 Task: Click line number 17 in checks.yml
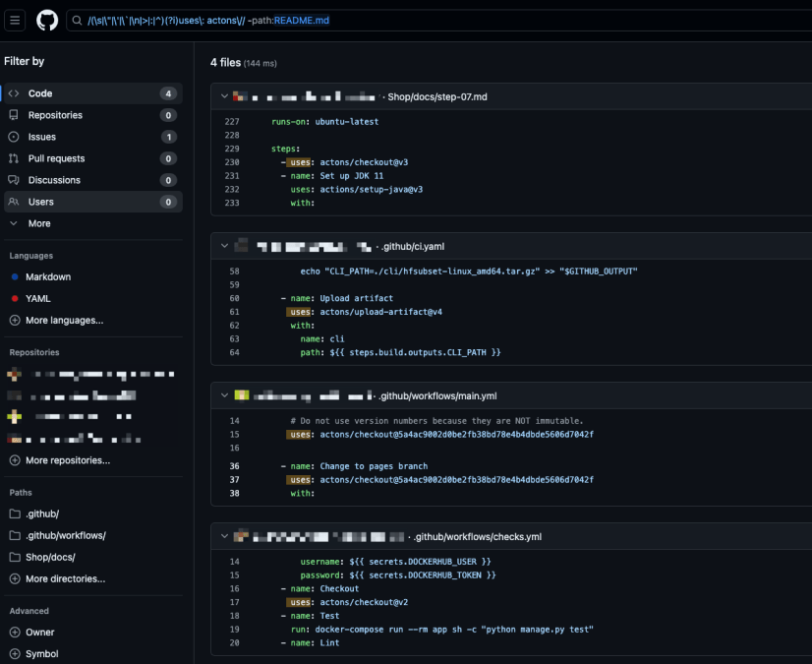pyautogui.click(x=235, y=602)
